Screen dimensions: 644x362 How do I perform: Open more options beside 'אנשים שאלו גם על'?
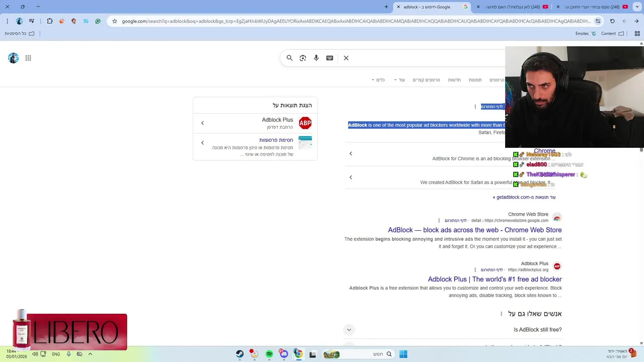tap(501, 314)
